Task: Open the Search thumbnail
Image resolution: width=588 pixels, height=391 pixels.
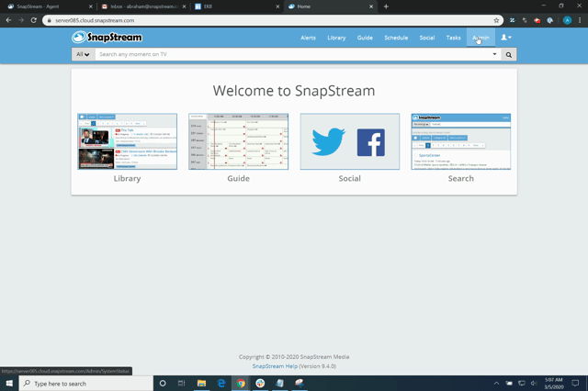Action: point(461,141)
